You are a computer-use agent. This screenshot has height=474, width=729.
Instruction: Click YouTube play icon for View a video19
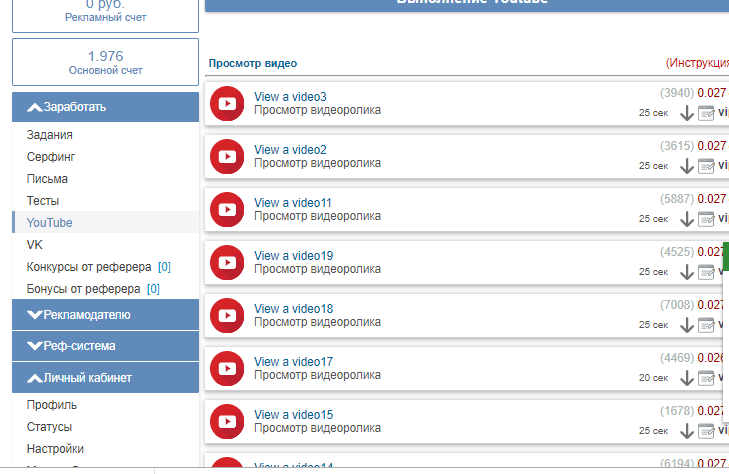tap(227, 262)
